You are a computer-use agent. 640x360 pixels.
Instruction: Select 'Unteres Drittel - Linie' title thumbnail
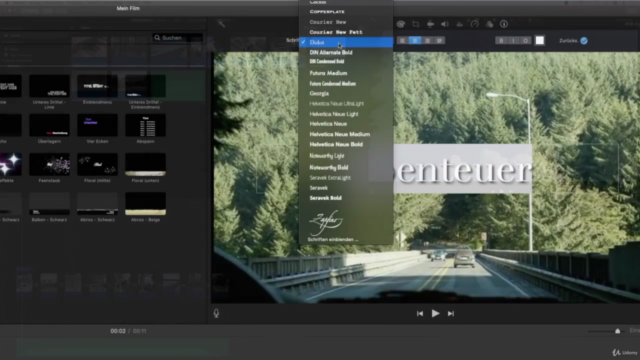click(x=49, y=86)
